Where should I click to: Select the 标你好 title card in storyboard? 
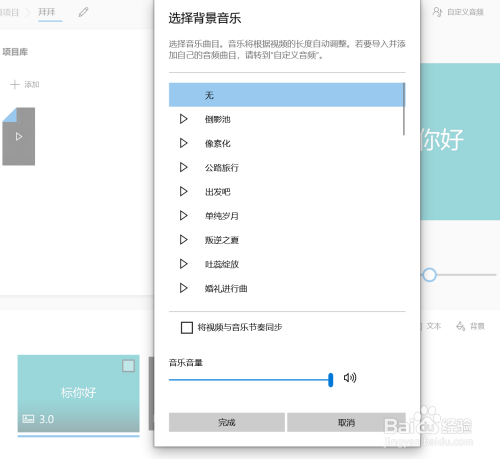(78, 393)
